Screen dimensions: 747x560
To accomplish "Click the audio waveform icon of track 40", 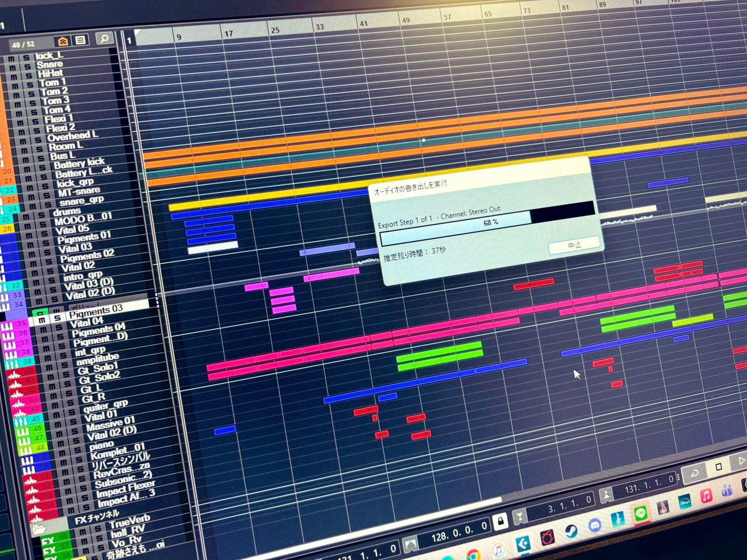I will pyautogui.click(x=14, y=375).
